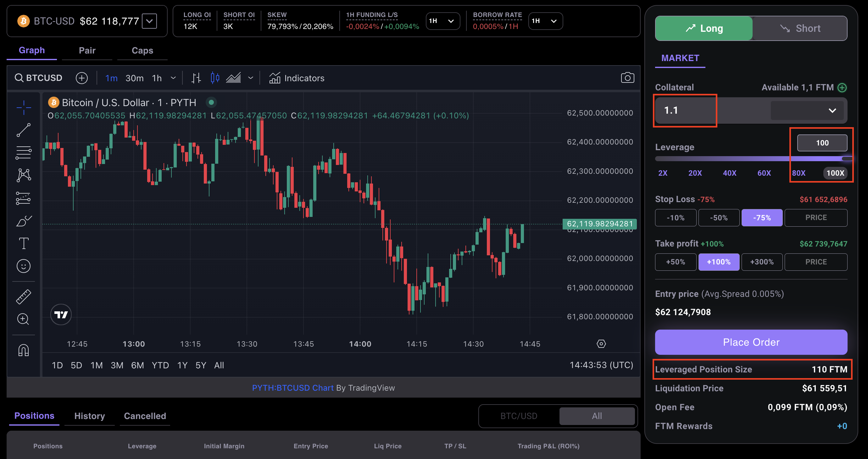Select the candlestick chart style icon
Screen dimensions: 868x459
click(214, 78)
